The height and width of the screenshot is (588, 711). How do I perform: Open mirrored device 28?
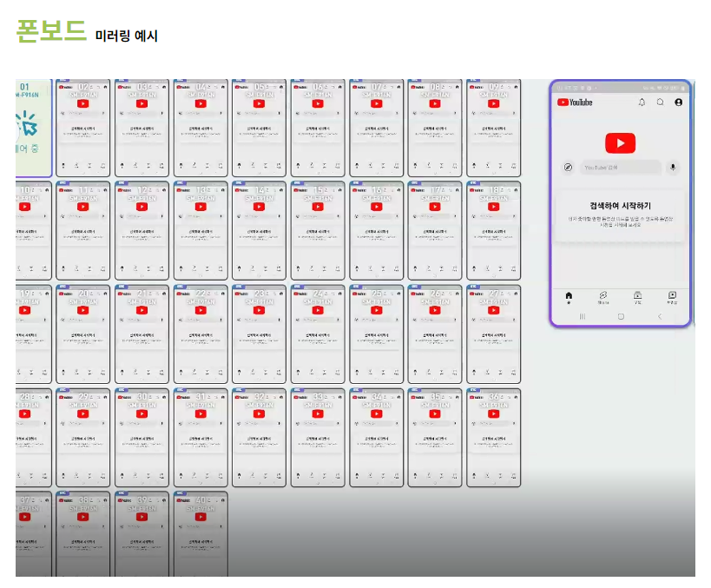click(34, 438)
